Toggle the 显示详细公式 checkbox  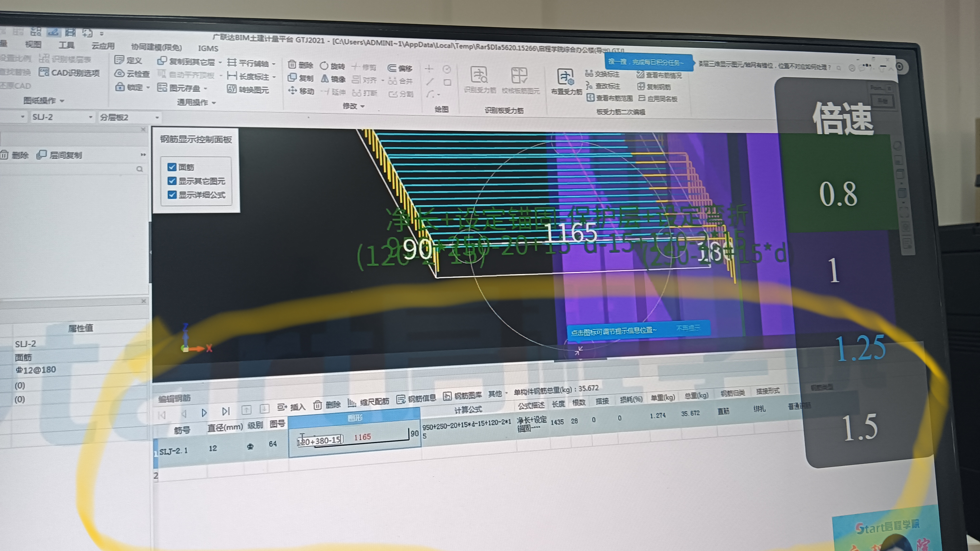pos(172,195)
